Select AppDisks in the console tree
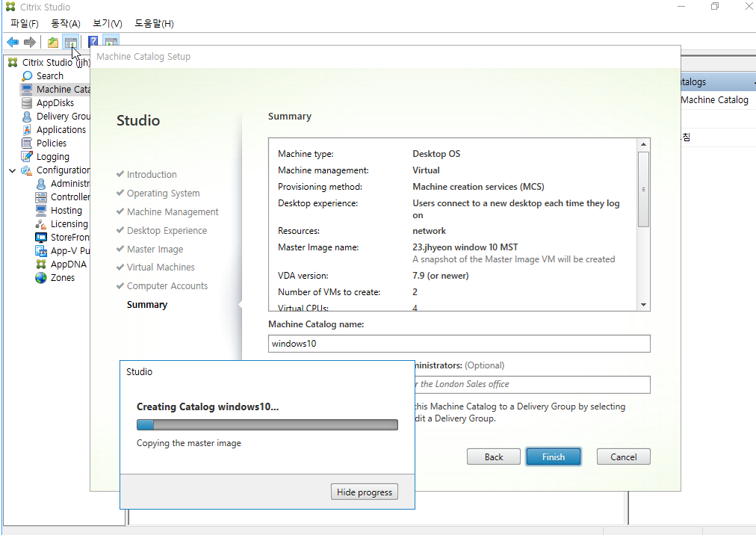 (55, 103)
